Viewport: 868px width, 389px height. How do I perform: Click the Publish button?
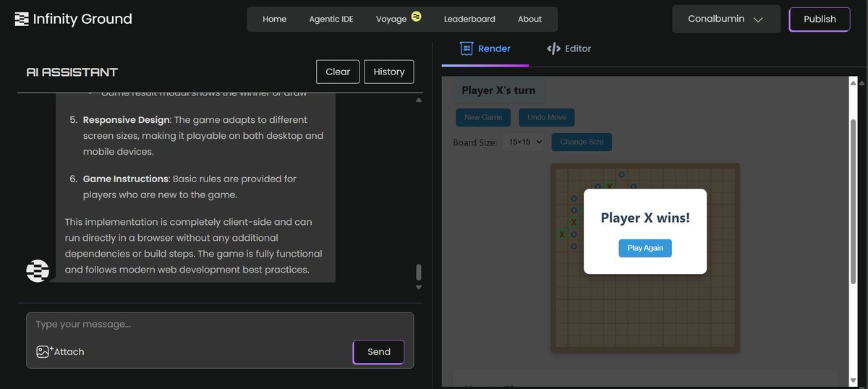coord(820,19)
